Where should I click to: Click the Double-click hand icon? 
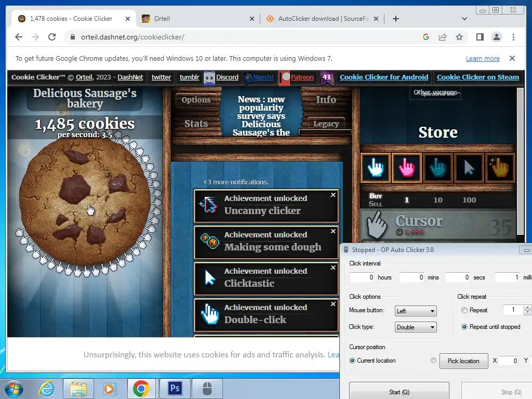[x=209, y=314]
